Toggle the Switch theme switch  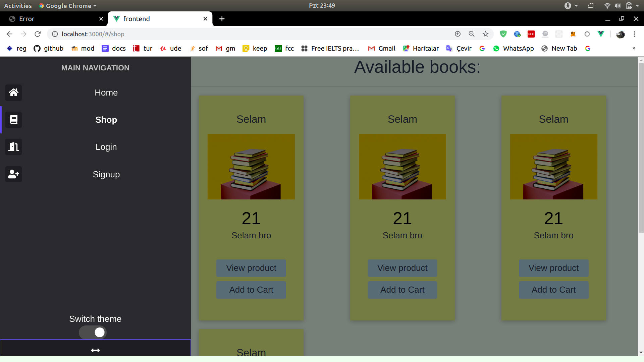pyautogui.click(x=93, y=332)
